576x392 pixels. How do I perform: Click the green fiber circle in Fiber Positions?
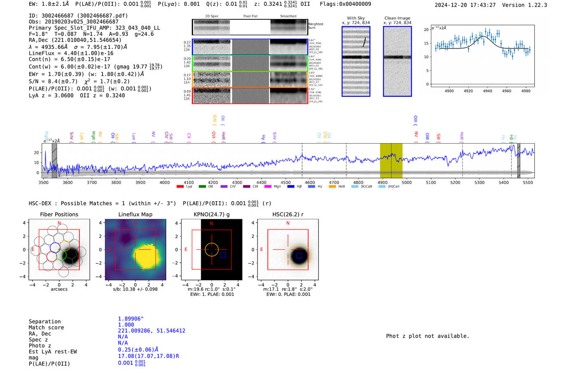61,255
